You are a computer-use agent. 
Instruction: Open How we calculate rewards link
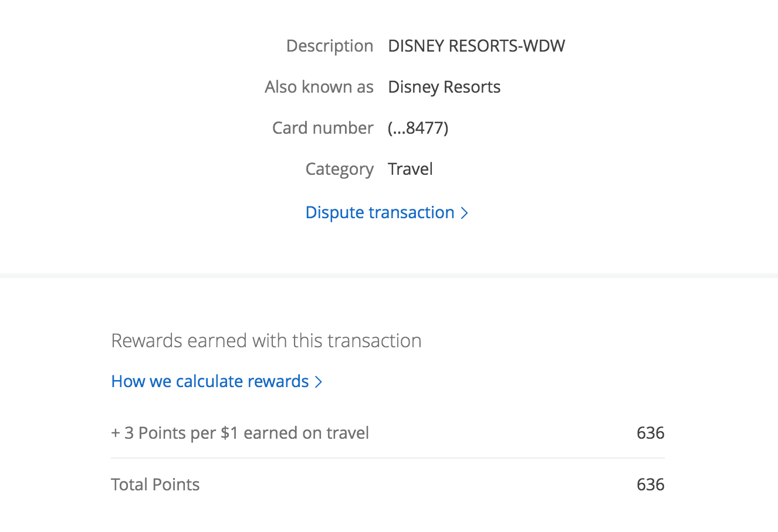(209, 381)
